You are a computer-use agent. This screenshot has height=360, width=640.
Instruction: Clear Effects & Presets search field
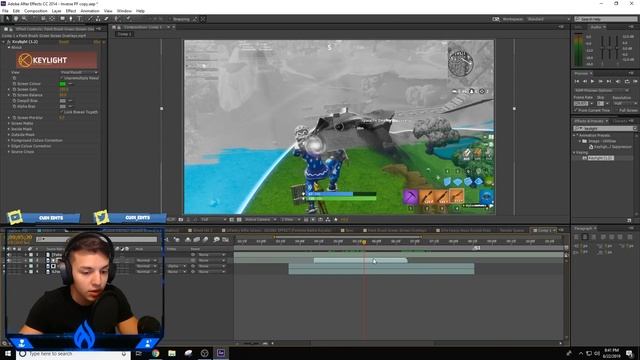point(635,128)
